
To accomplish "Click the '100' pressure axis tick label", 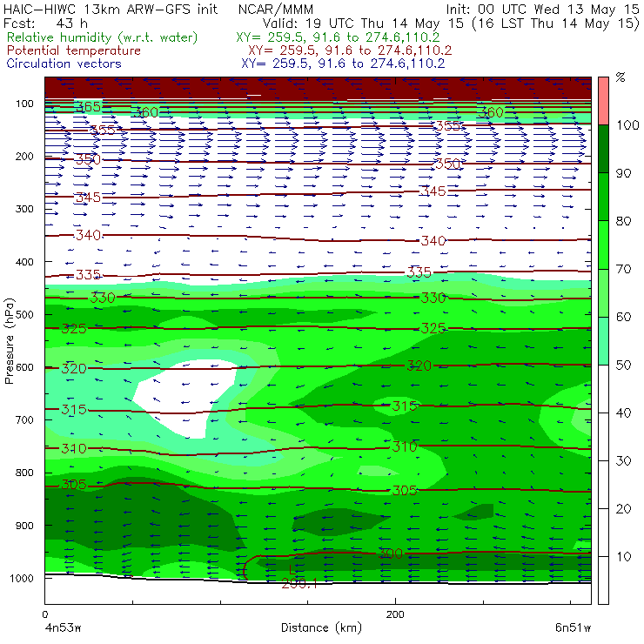I will 24,104.
